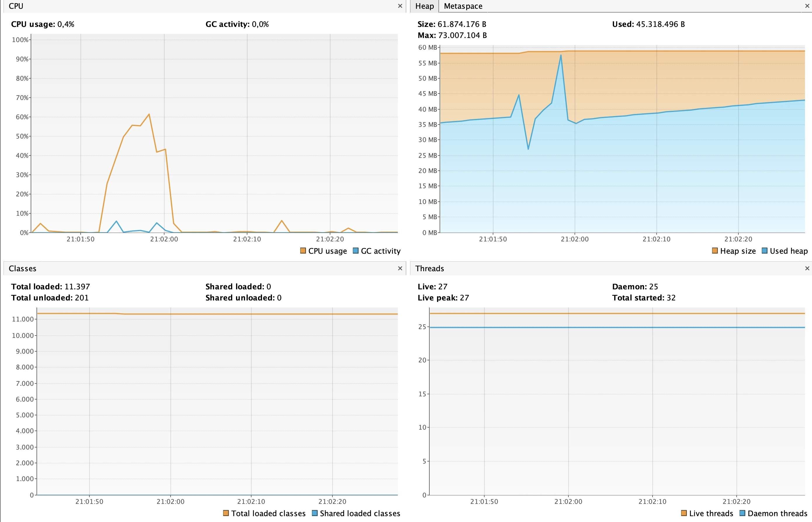Click the 60 MB label on heap chart axis
This screenshot has height=522, width=812.
[x=428, y=47]
